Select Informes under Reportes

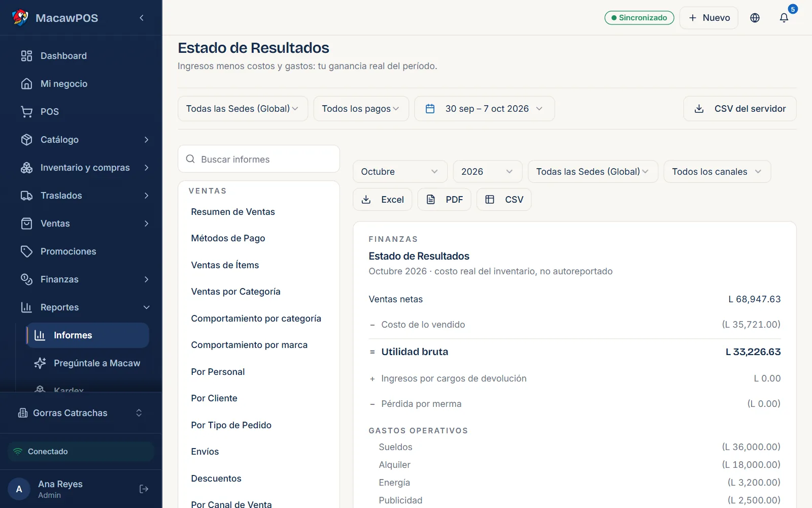click(x=87, y=335)
